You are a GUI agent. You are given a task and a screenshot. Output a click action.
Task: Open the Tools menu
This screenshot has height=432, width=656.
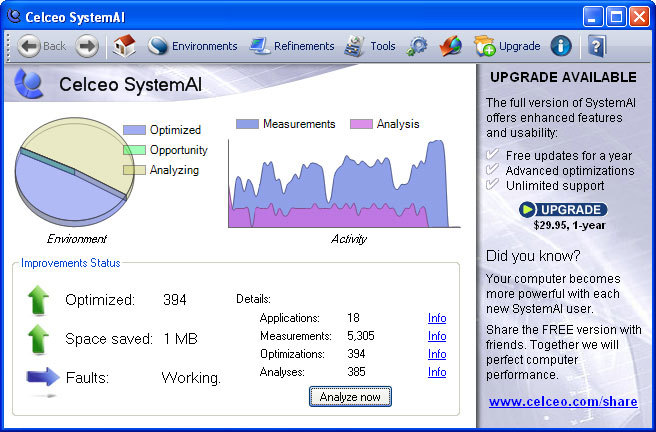[x=370, y=46]
